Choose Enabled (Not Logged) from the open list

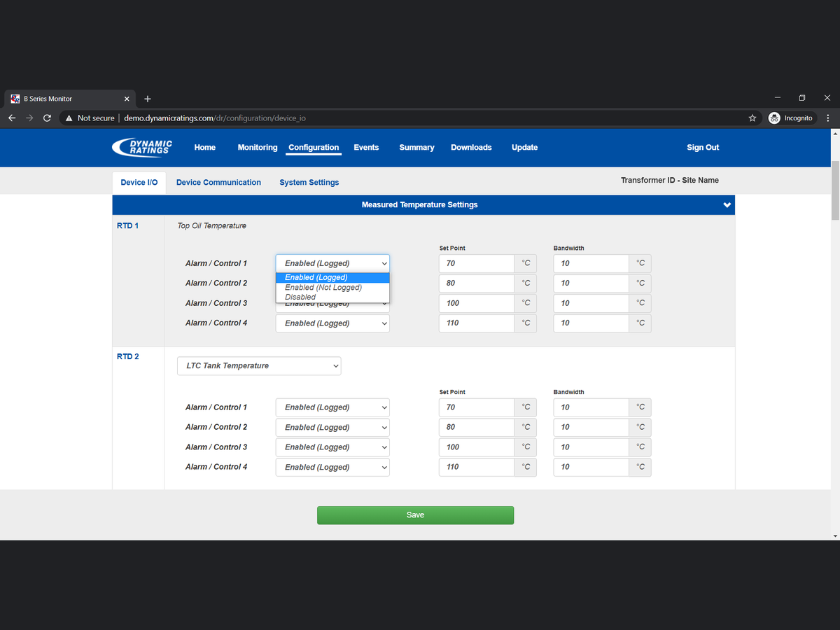(x=332, y=288)
